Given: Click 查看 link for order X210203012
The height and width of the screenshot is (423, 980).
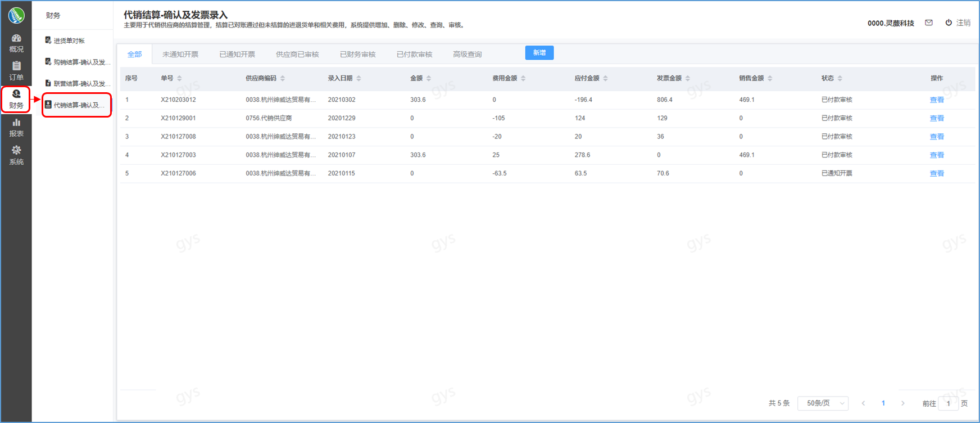Looking at the screenshot, I should pyautogui.click(x=937, y=100).
